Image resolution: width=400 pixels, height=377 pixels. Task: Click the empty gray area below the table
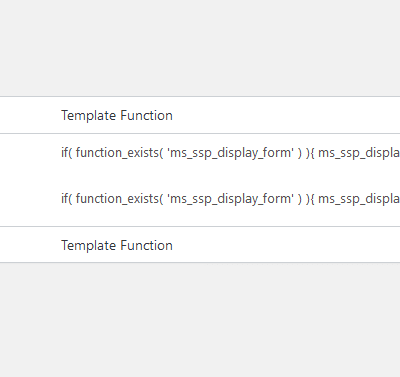[x=200, y=320]
